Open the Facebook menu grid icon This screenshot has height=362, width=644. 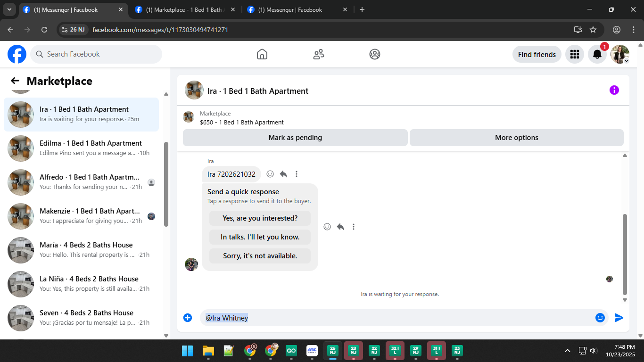574,54
